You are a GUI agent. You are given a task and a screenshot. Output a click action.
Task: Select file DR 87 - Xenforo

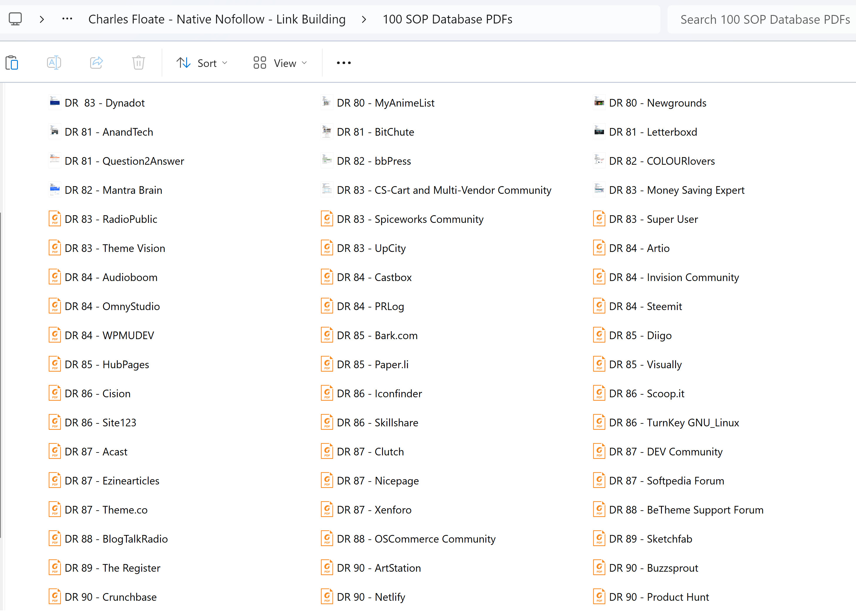[366, 509]
